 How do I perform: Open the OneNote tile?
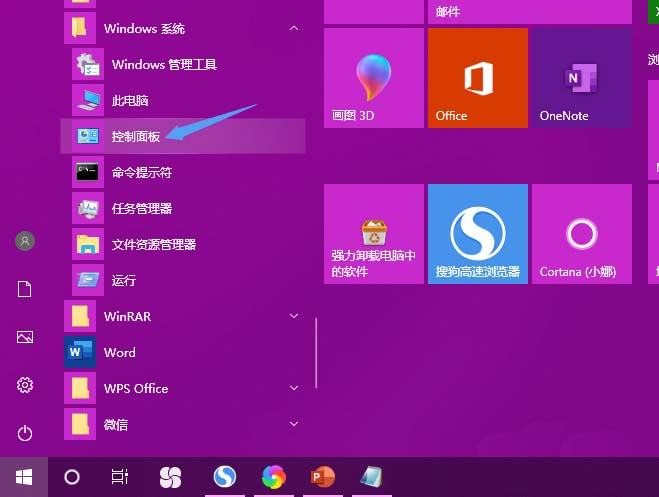point(582,78)
